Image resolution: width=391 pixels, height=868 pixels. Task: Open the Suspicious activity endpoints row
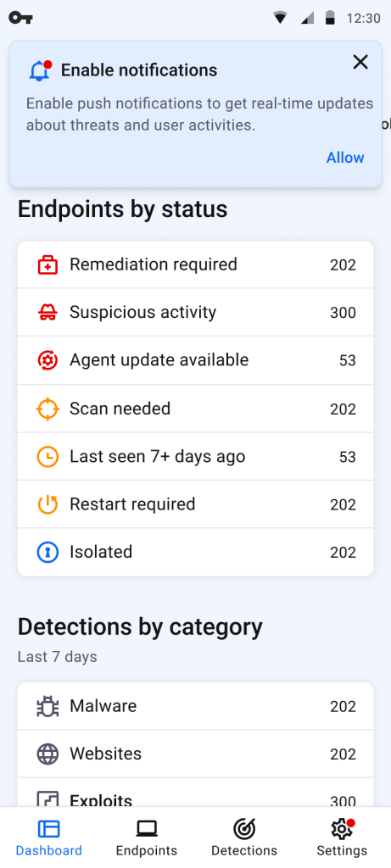pyautogui.click(x=195, y=312)
